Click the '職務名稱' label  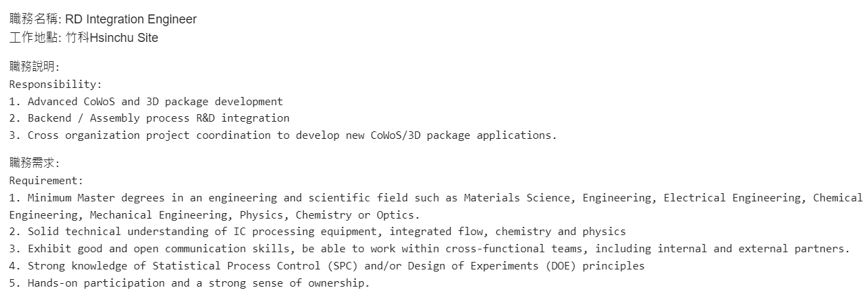pos(34,19)
